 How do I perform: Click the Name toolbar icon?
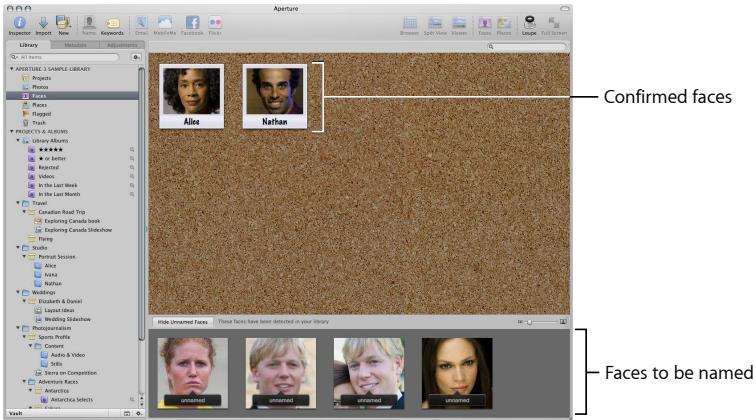[89, 26]
